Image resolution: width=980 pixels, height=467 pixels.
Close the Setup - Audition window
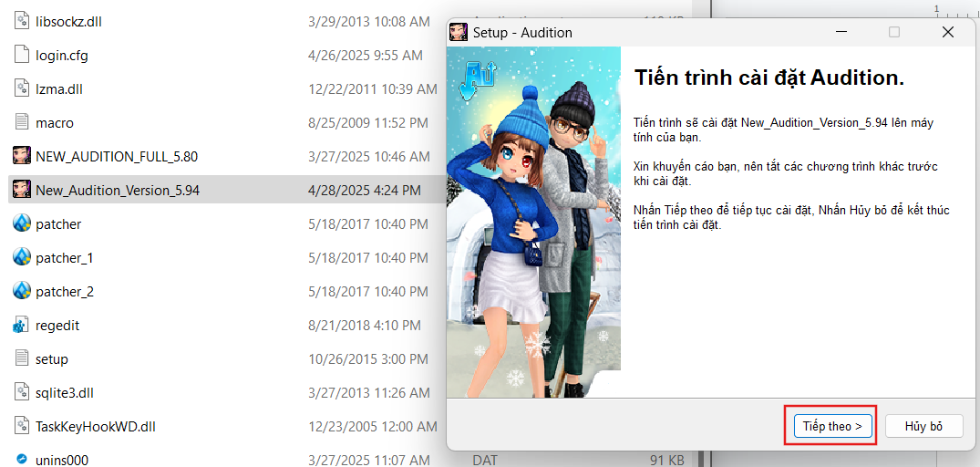coord(948,32)
